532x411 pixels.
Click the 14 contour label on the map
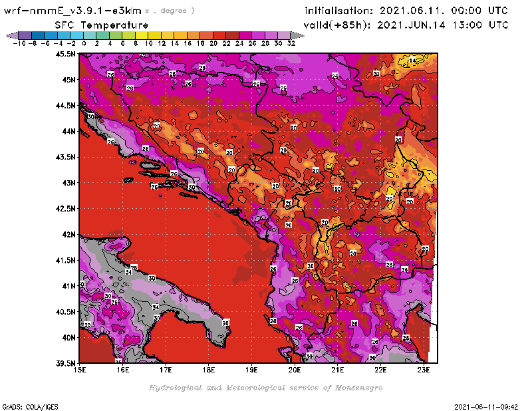(x=412, y=61)
